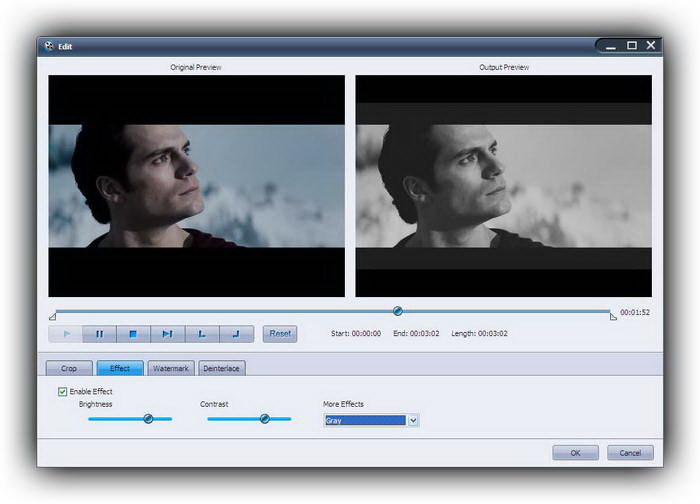
Task: Open the More Effects dropdown arrow
Action: pos(413,421)
